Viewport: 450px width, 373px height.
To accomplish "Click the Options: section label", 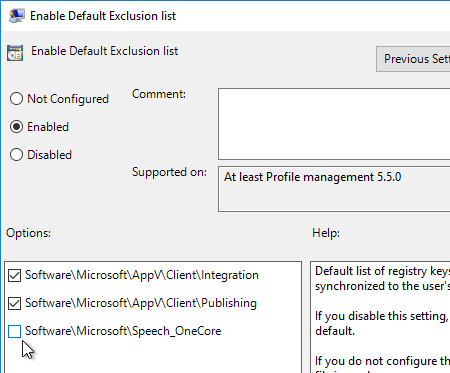I will click(28, 233).
